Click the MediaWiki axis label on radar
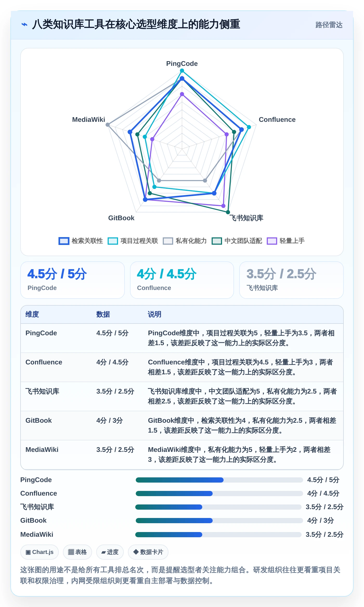The image size is (364, 607). [x=89, y=119]
